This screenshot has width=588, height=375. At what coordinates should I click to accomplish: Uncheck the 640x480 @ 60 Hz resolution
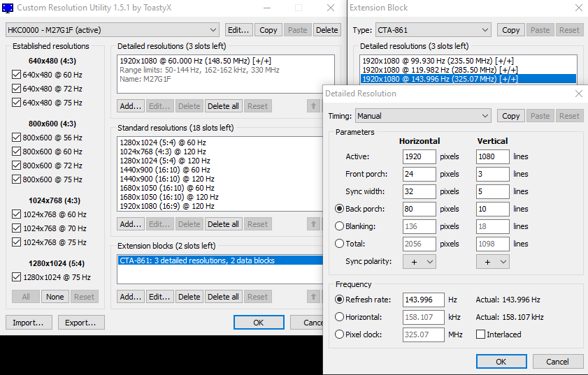17,75
